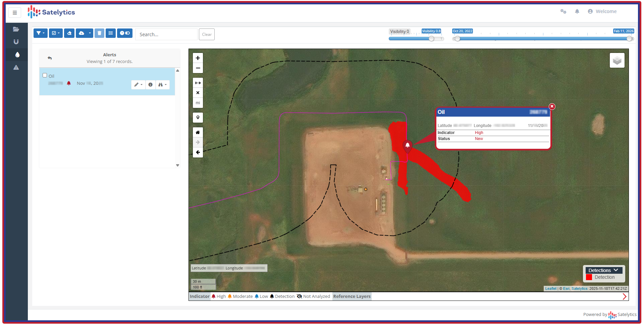644x325 pixels.
Task: Toggle the mi distance unit button
Action: [198, 103]
